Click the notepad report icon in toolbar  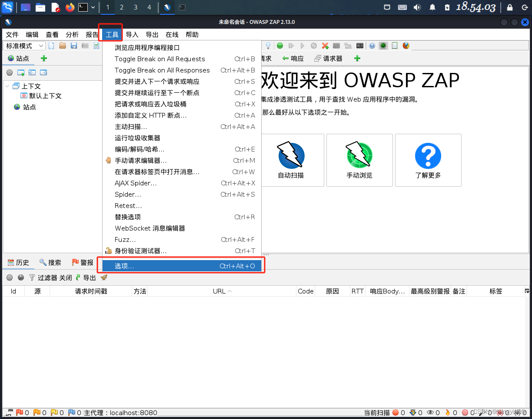[395, 46]
